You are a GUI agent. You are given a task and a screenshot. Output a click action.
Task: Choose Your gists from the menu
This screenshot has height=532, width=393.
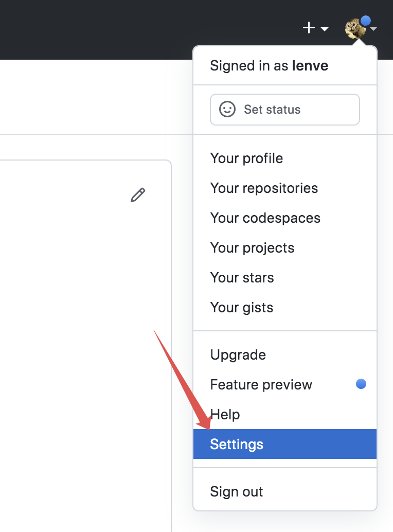coord(241,308)
